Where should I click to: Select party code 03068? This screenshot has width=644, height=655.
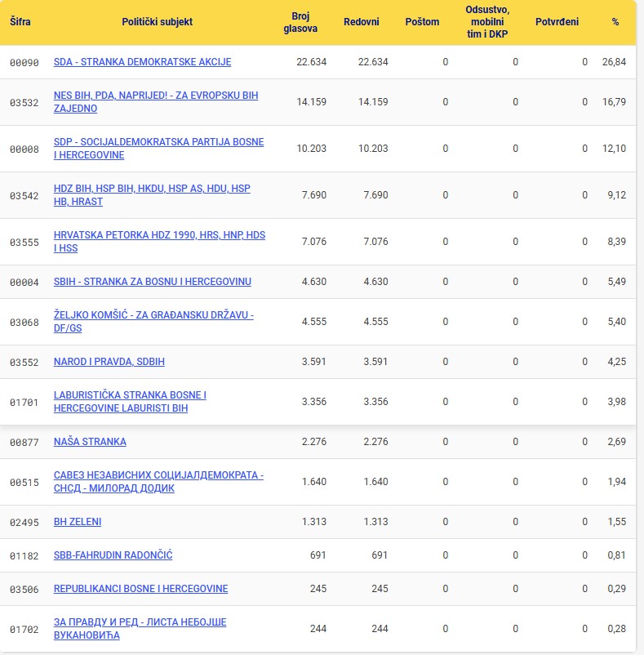pos(24,323)
